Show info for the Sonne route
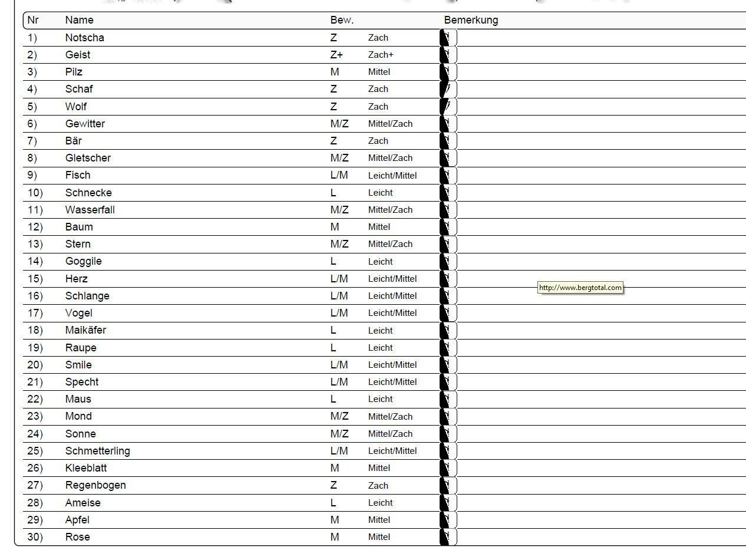The height and width of the screenshot is (560, 746). pos(448,434)
